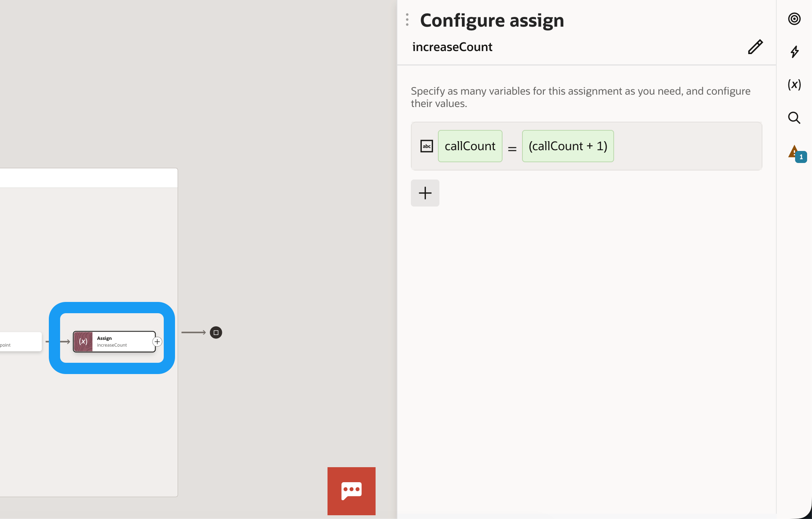This screenshot has width=812, height=519.
Task: Click the increaseCount name in the panel header
Action: pos(452,47)
